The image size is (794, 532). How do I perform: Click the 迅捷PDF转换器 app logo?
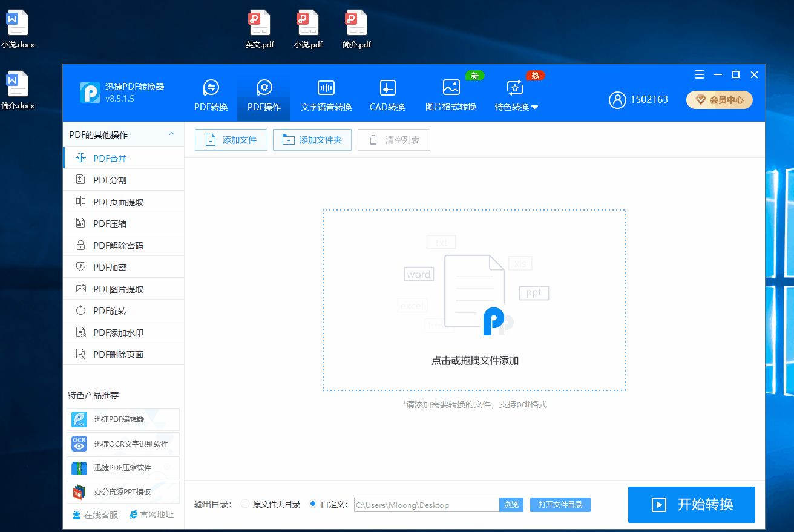[90, 92]
